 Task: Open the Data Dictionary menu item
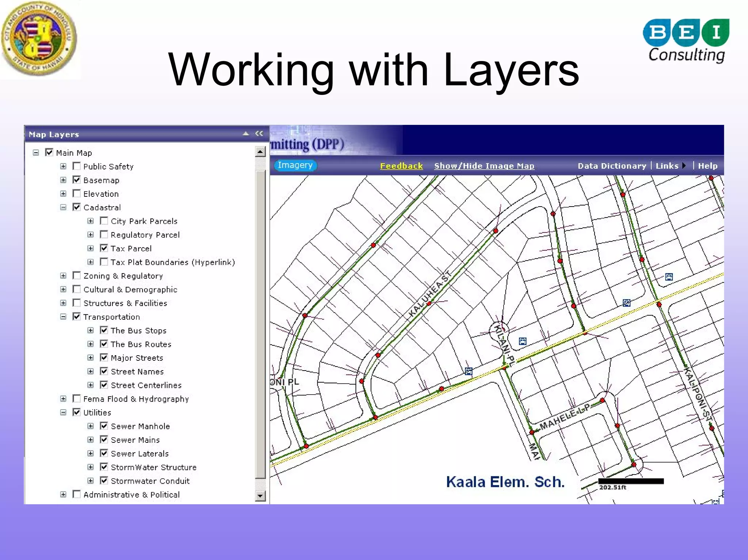[612, 166]
